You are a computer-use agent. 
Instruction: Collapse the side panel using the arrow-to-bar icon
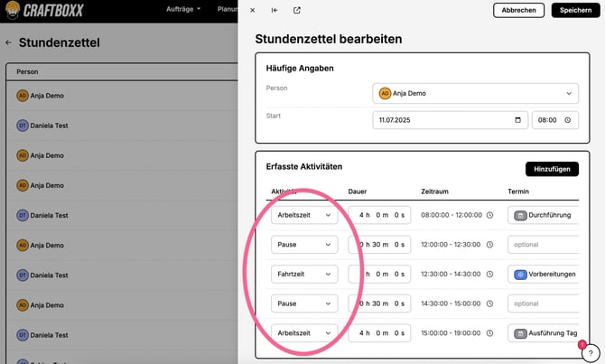275,11
